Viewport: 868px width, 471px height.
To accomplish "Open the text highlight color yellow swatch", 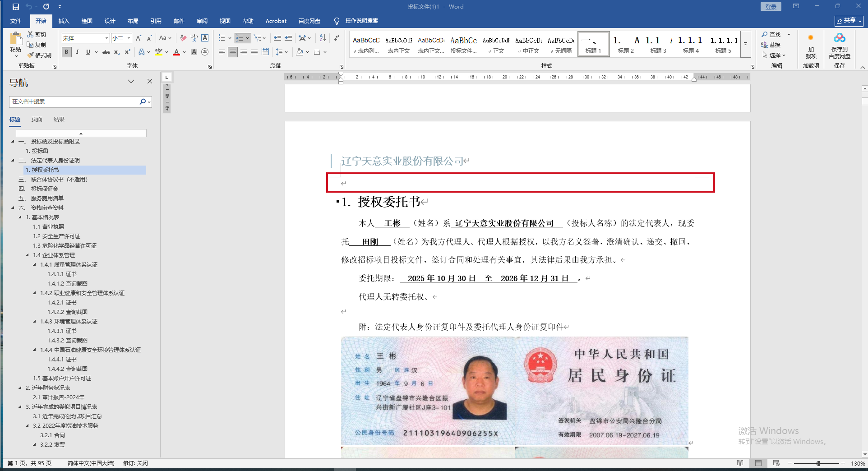I will [158, 52].
